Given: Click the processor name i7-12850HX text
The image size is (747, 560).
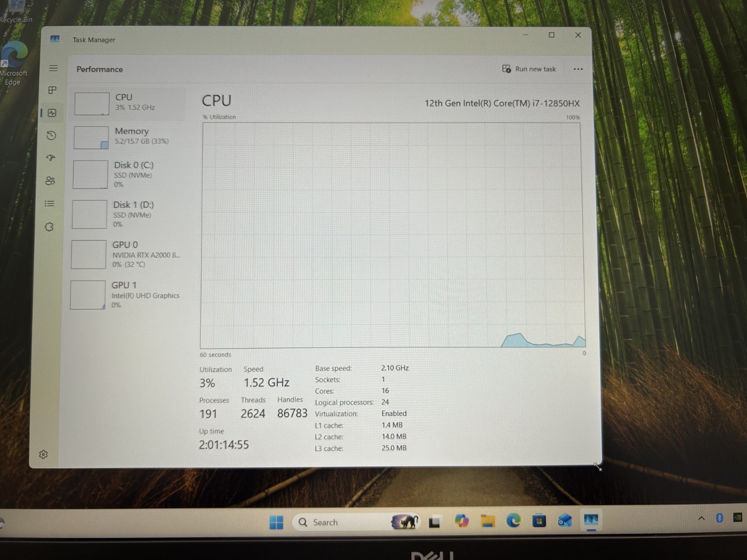Looking at the screenshot, I should click(x=502, y=104).
